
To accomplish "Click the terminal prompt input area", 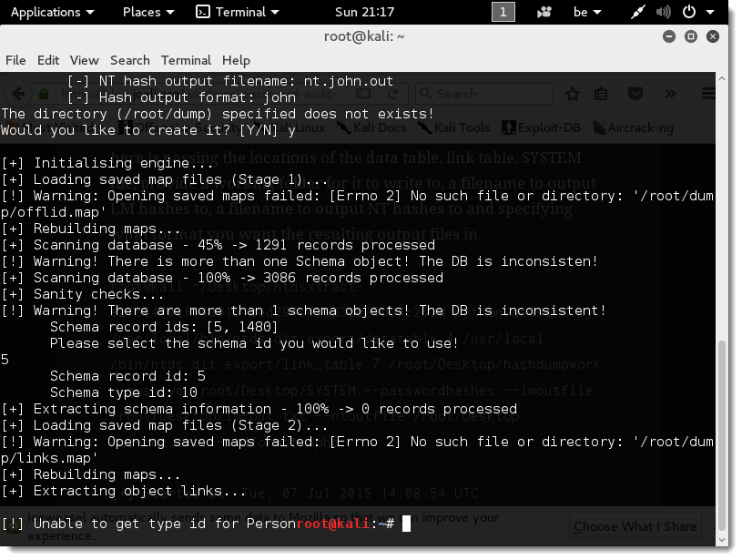I will click(406, 524).
